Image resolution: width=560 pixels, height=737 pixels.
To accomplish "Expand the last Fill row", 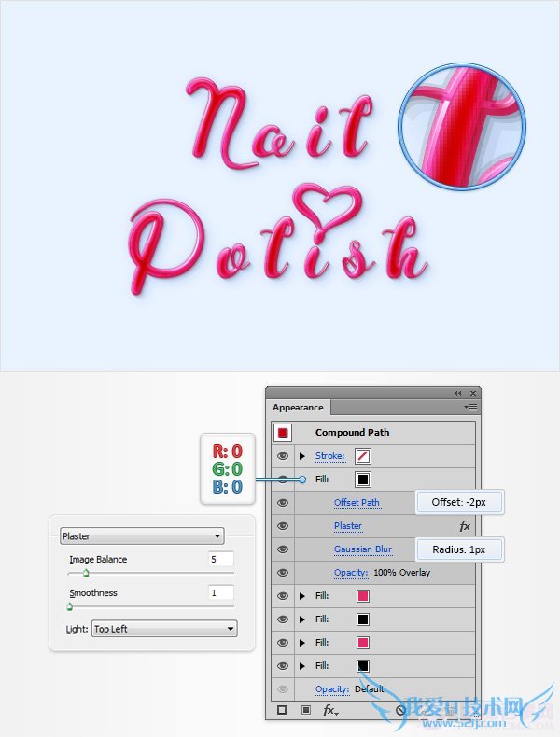I will [302, 665].
